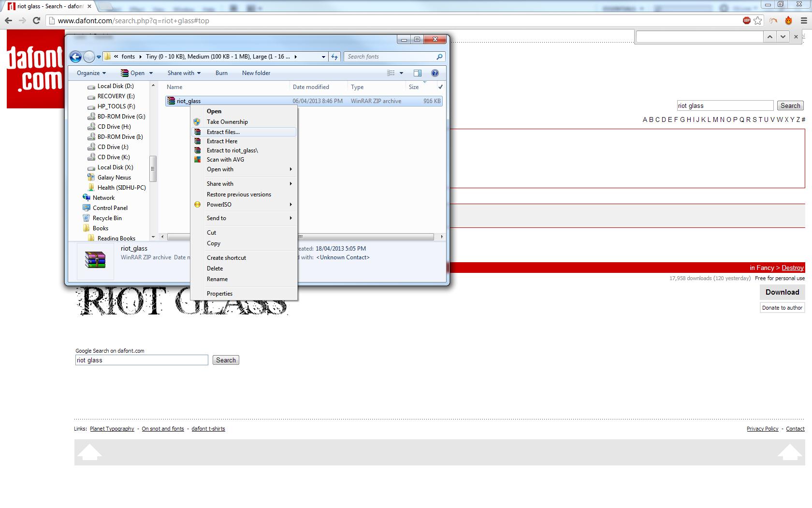Bookmark page with the star icon
Image resolution: width=812 pixels, height=508 pixels.
tap(758, 20)
